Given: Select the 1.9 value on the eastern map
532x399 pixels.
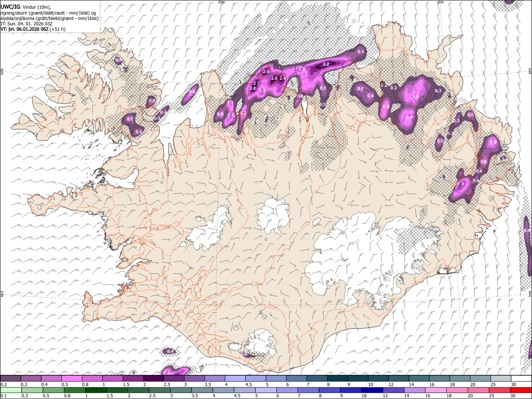Looking at the screenshot, I should tap(461, 184).
